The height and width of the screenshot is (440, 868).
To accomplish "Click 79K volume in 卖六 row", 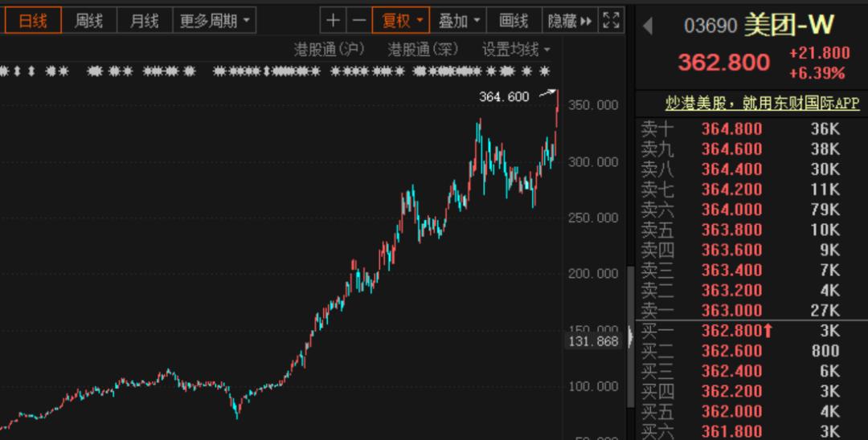I will pyautogui.click(x=825, y=210).
